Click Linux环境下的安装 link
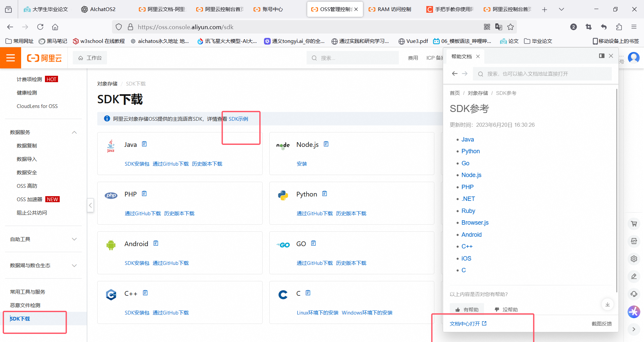 coord(318,313)
